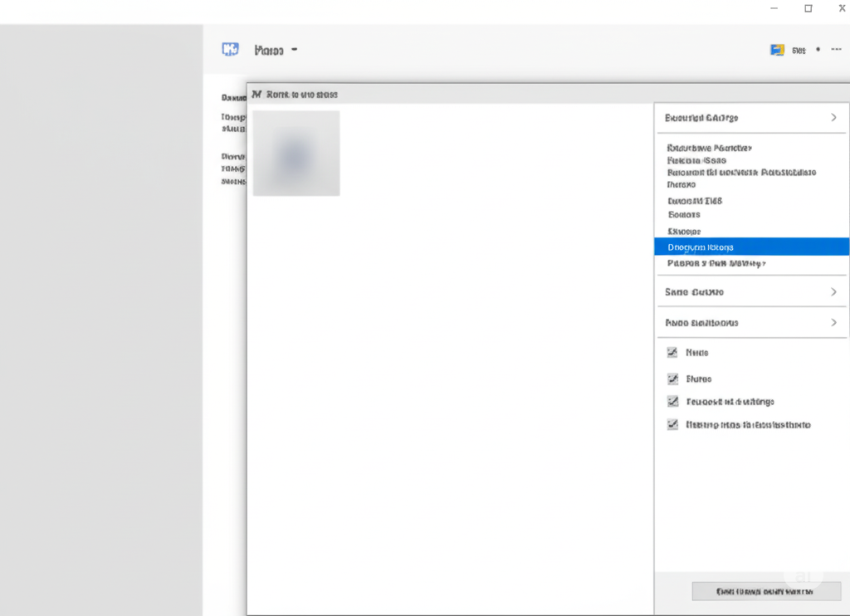Open the dropdown arrow next to app title

tap(295, 49)
